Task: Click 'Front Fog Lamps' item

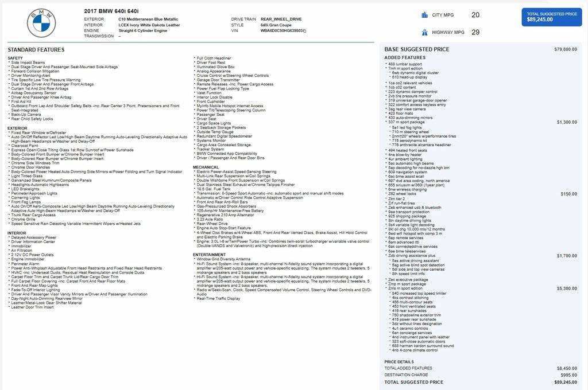Action: (x=26, y=202)
